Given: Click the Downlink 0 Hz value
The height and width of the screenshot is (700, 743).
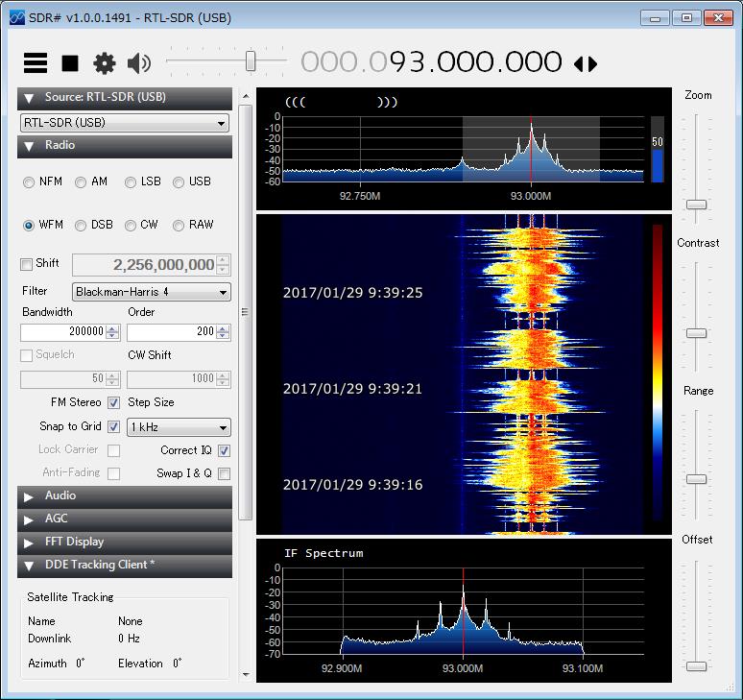Looking at the screenshot, I should (129, 639).
